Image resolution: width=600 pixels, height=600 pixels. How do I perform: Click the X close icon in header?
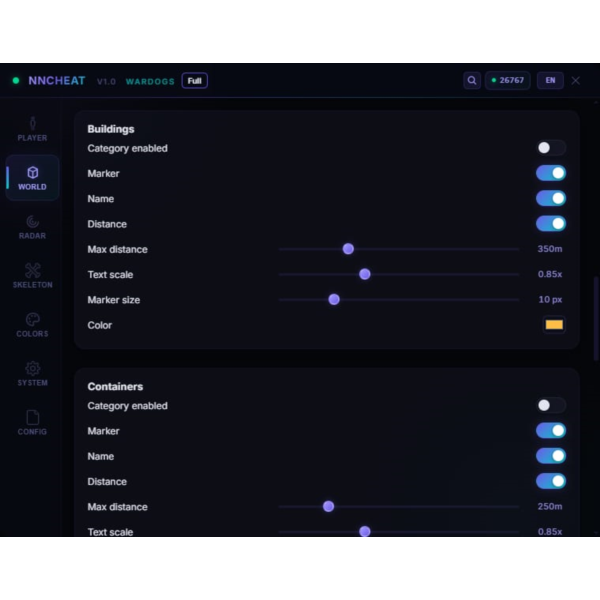(576, 80)
